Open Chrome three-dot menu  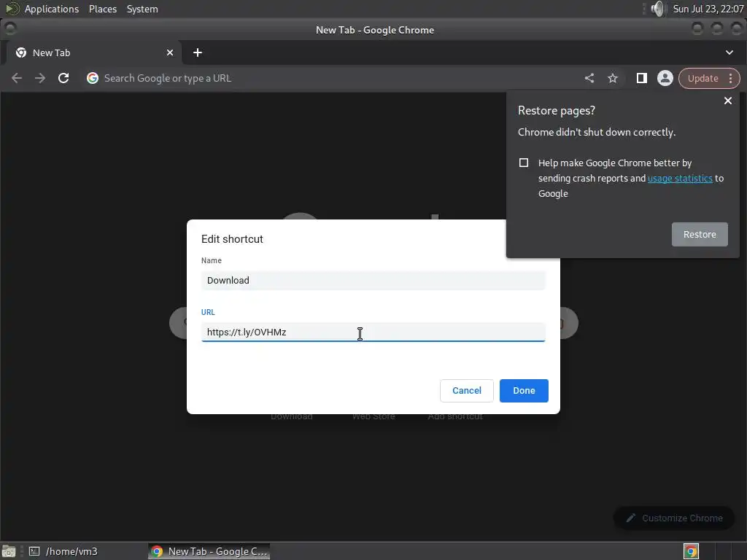[x=731, y=78]
